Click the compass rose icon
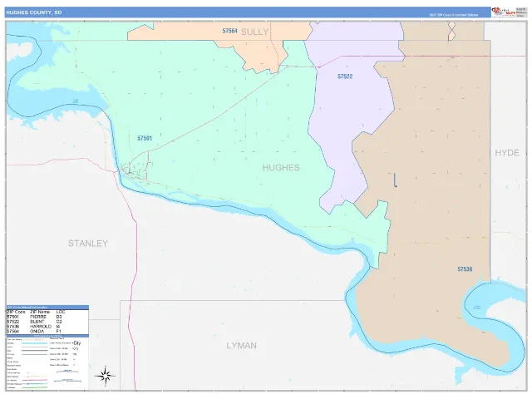Viewport: 532px width, 399px height. pos(106,376)
